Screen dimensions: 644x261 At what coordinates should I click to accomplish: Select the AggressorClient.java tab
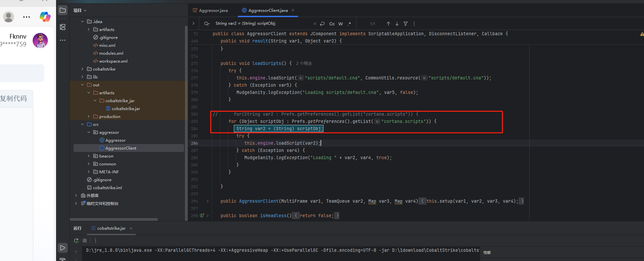[x=268, y=11]
